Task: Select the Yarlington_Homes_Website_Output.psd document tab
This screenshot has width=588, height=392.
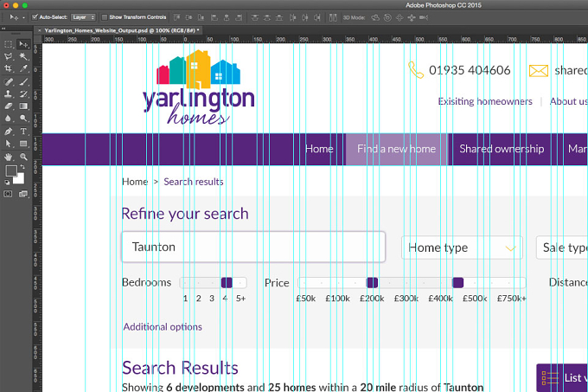Action: pos(119,30)
